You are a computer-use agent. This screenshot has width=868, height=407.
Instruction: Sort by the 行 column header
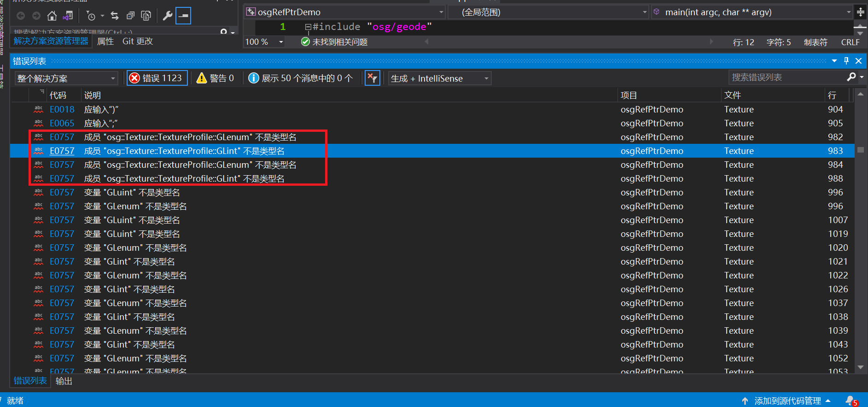832,95
